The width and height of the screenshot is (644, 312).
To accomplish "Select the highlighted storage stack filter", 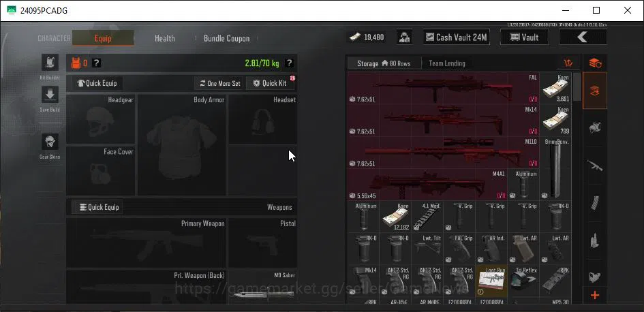I will pos(595,91).
